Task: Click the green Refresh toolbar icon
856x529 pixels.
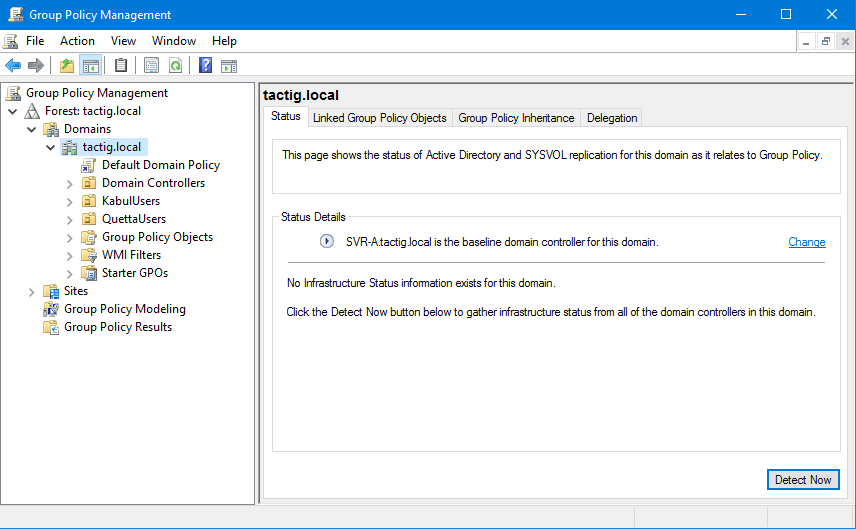Action: tap(175, 66)
